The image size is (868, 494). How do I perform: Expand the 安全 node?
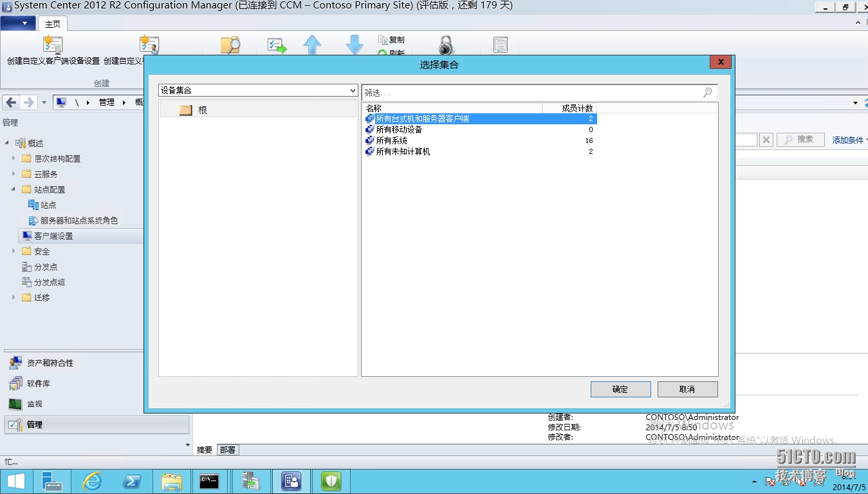pos(14,251)
